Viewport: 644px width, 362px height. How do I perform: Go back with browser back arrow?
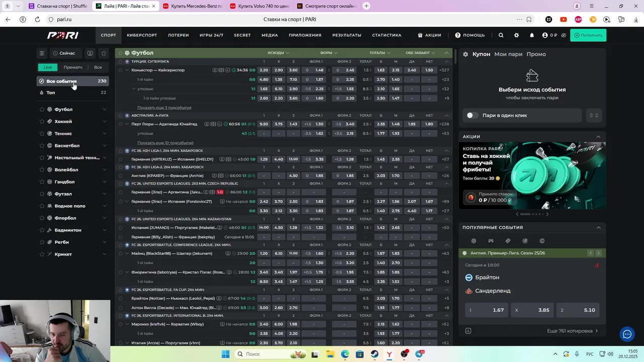click(x=8, y=19)
